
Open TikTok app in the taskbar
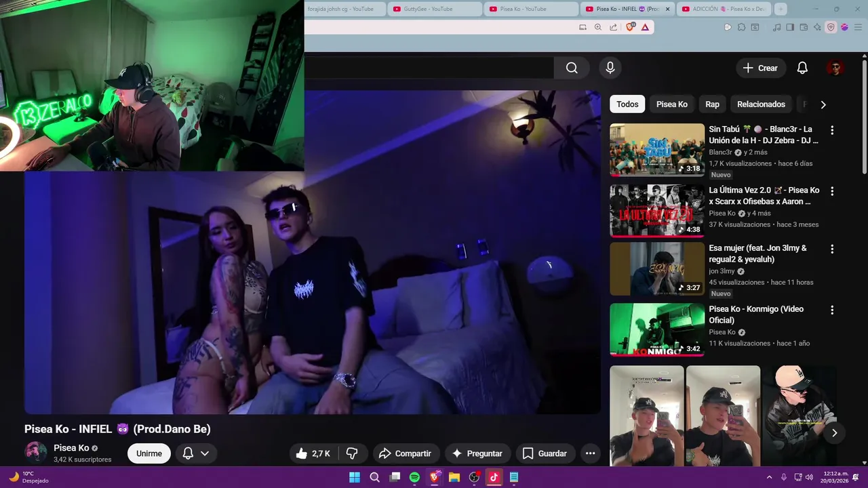pos(494,477)
